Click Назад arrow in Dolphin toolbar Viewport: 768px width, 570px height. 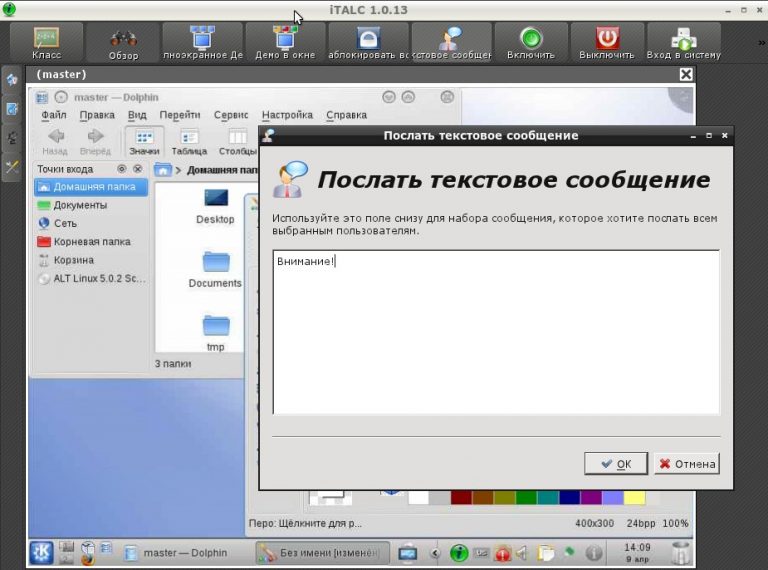click(x=55, y=142)
